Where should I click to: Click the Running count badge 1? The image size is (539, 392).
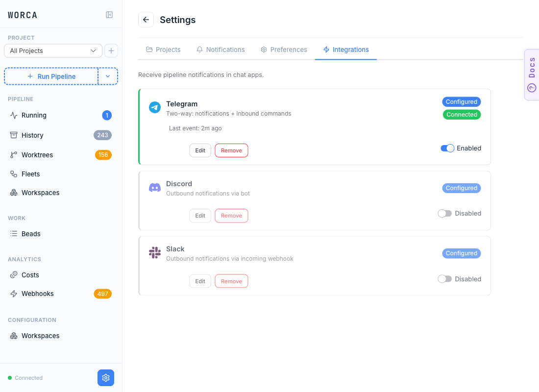[107, 115]
